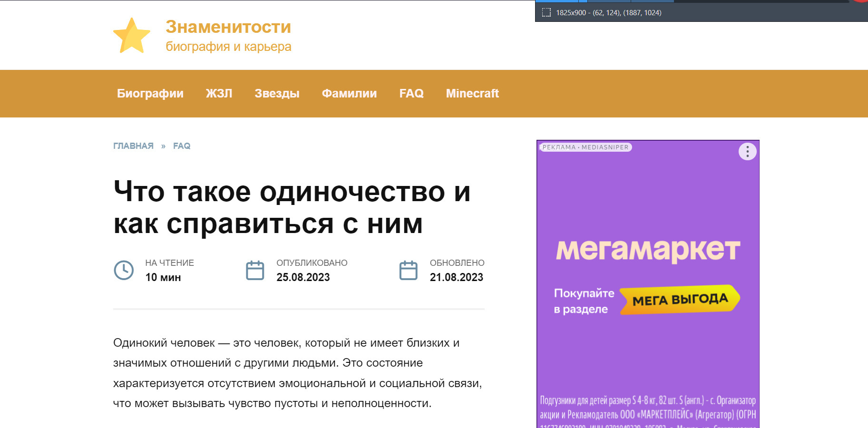The width and height of the screenshot is (868, 428).
Task: Click the site subtitle биография и карьера
Action: pyautogui.click(x=228, y=47)
